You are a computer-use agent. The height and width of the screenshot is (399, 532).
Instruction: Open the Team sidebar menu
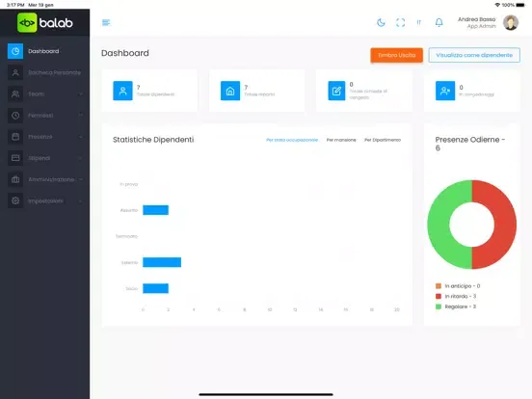coord(44,94)
